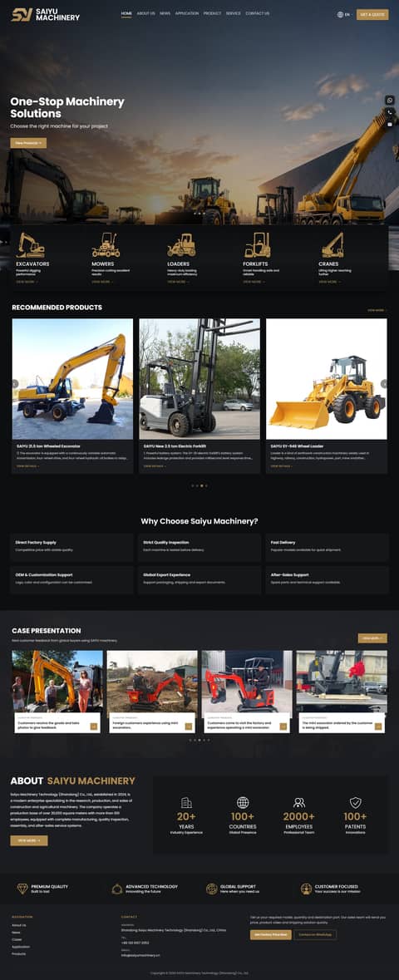
Task: Click the Global Support globe icon
Action: point(211,889)
